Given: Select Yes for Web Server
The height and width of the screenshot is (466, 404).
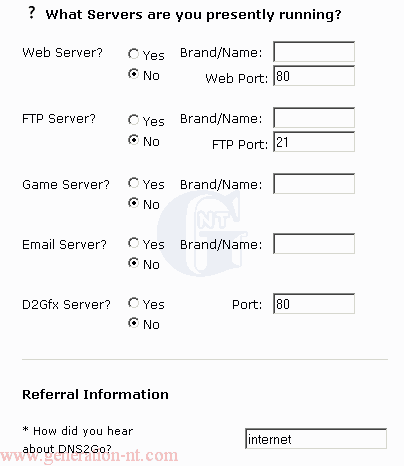Looking at the screenshot, I should click(x=133, y=54).
